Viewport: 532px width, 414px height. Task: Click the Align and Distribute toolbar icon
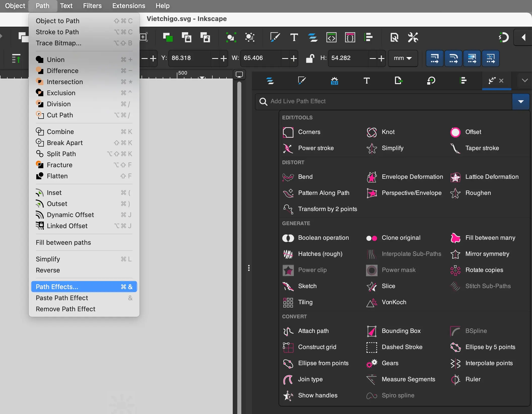369,38
